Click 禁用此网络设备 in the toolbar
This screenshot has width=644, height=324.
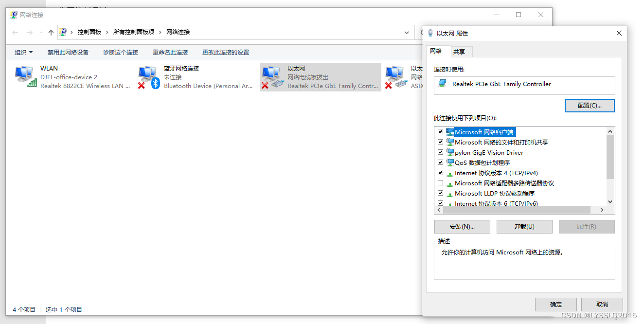click(x=68, y=52)
